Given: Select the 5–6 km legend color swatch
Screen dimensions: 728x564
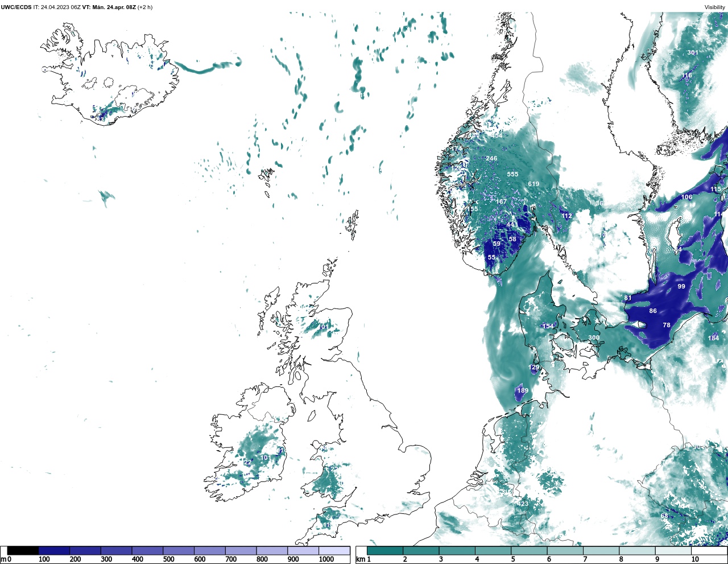Looking at the screenshot, I should pyautogui.click(x=529, y=551).
